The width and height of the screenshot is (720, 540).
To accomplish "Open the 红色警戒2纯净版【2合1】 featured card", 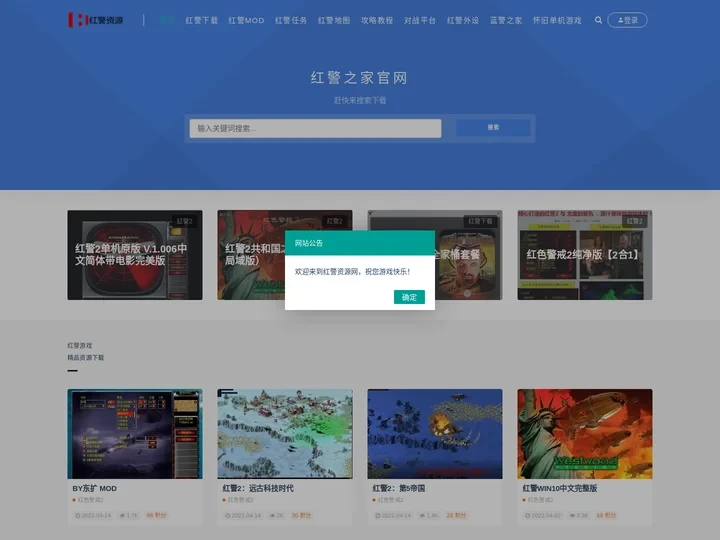I will tap(585, 255).
